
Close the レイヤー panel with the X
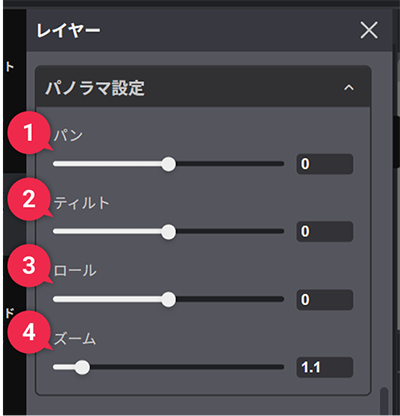click(x=369, y=30)
